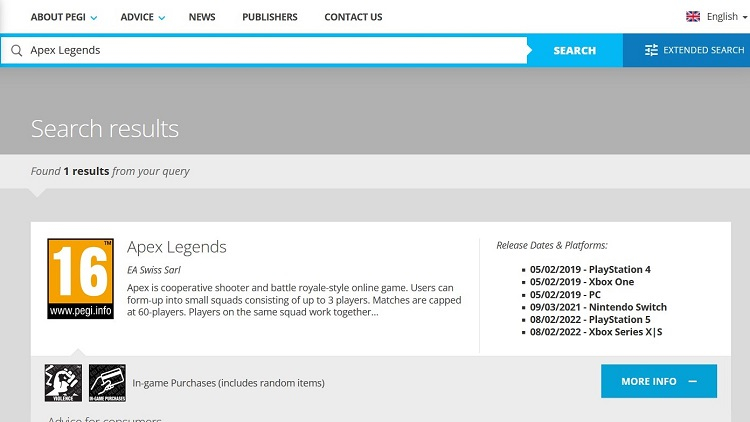Screen dimensions: 750x422
Task: Click the EA Swiss Sarl publisher name
Action: (x=155, y=269)
